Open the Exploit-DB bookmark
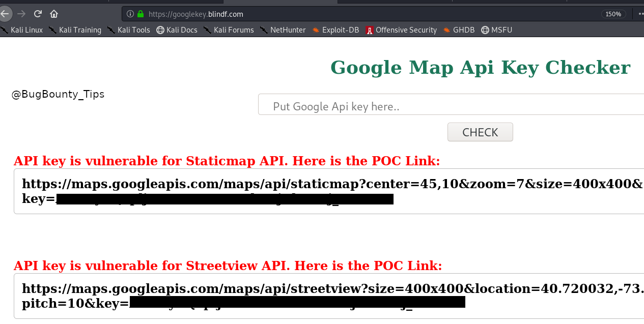 coord(335,30)
